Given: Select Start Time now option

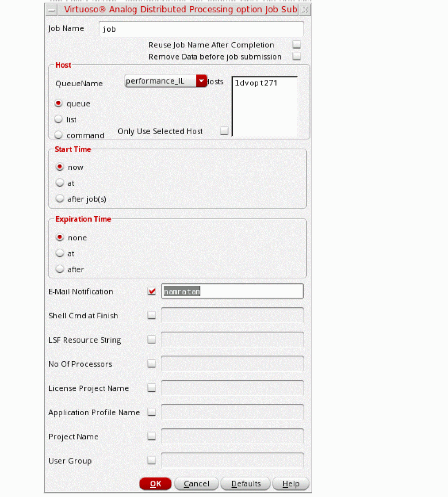Looking at the screenshot, I should [60, 167].
